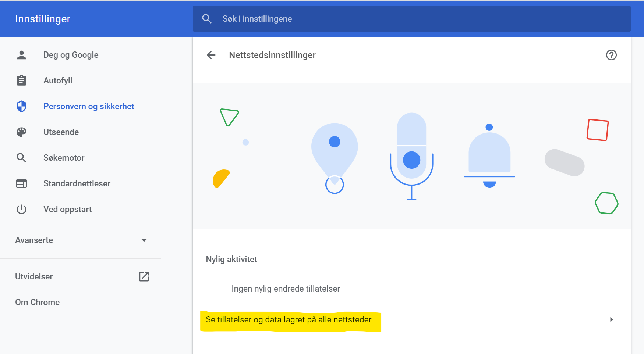Click the Ingen nylig endrede tillatelser text

286,289
